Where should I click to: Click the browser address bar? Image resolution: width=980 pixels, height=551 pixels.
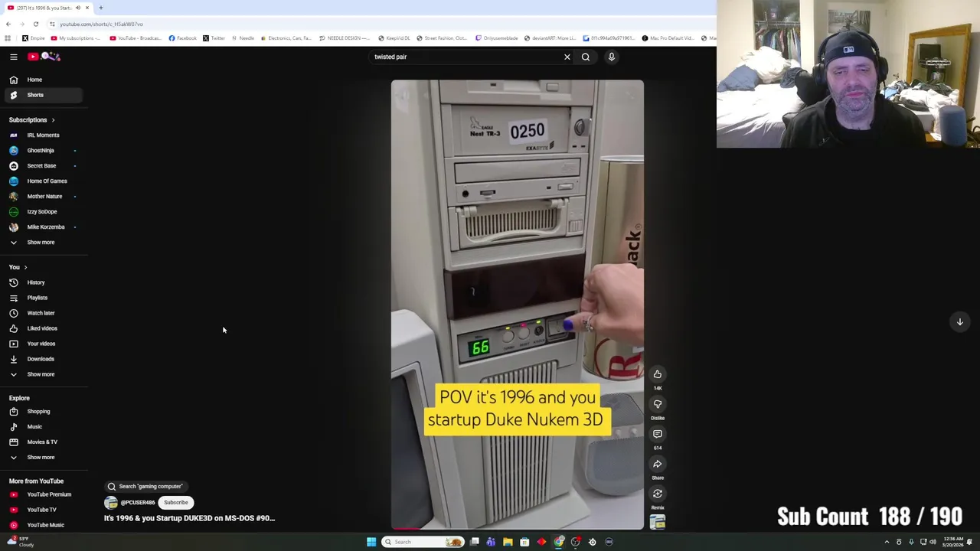click(x=379, y=24)
